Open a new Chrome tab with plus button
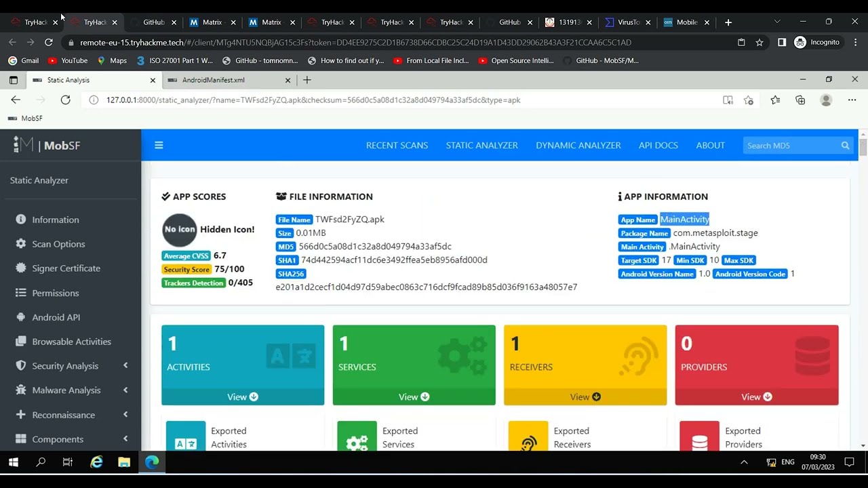Image resolution: width=868 pixels, height=488 pixels. point(728,22)
